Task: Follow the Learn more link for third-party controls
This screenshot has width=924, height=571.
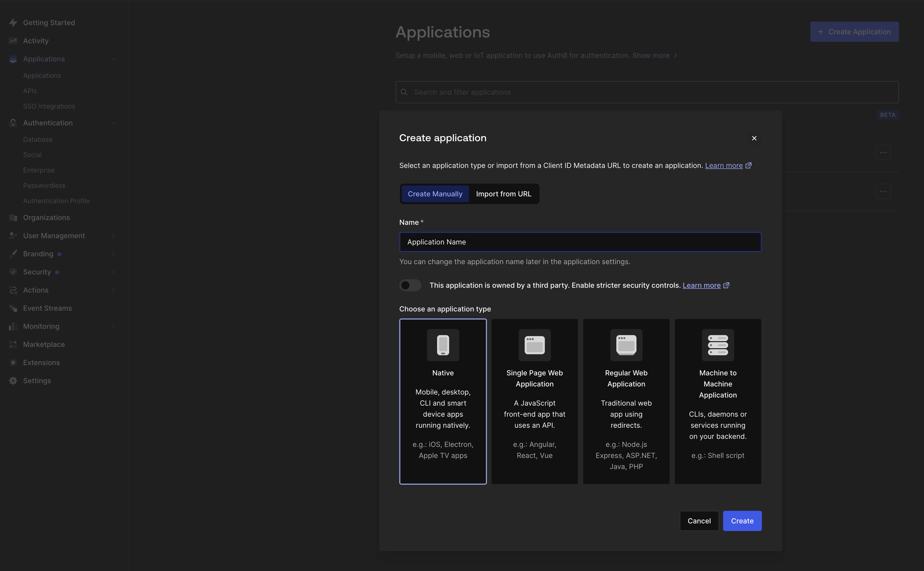Action: (x=702, y=285)
